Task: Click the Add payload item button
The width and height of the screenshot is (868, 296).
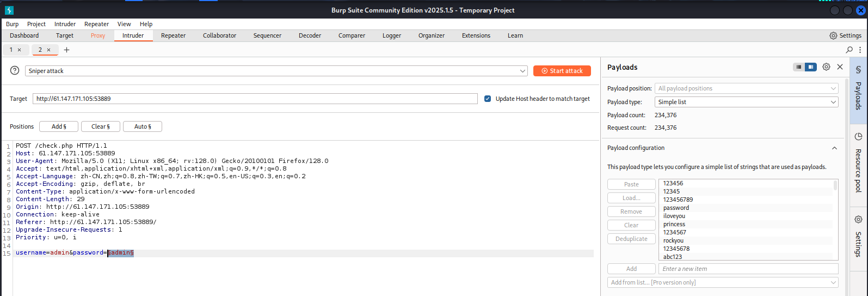Action: pos(631,269)
